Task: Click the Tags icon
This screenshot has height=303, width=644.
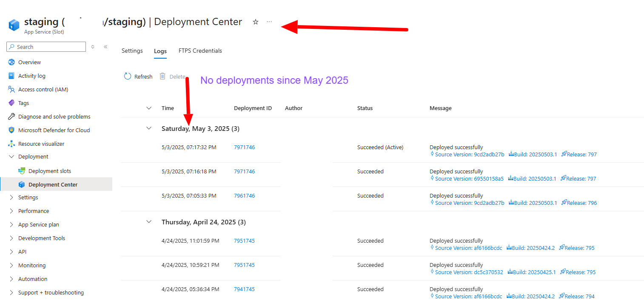Action: (11, 103)
